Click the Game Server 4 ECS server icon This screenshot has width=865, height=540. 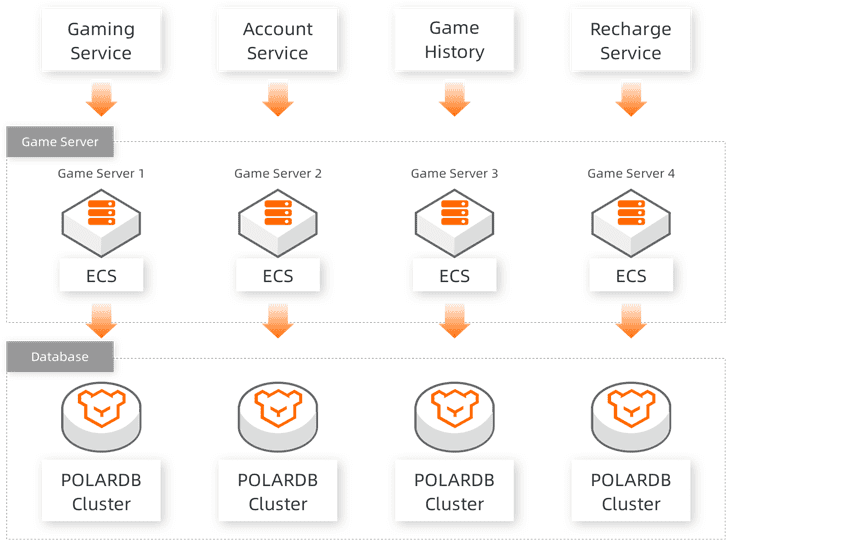coord(631,223)
